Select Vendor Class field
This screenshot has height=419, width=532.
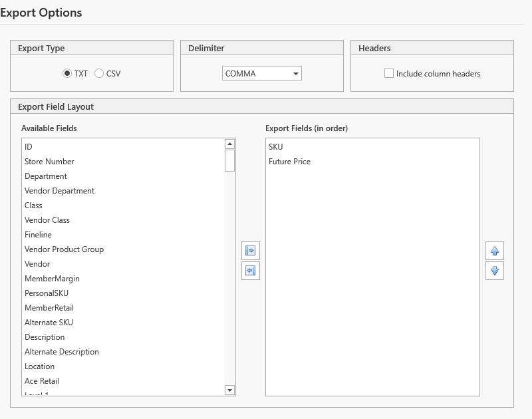click(122, 220)
